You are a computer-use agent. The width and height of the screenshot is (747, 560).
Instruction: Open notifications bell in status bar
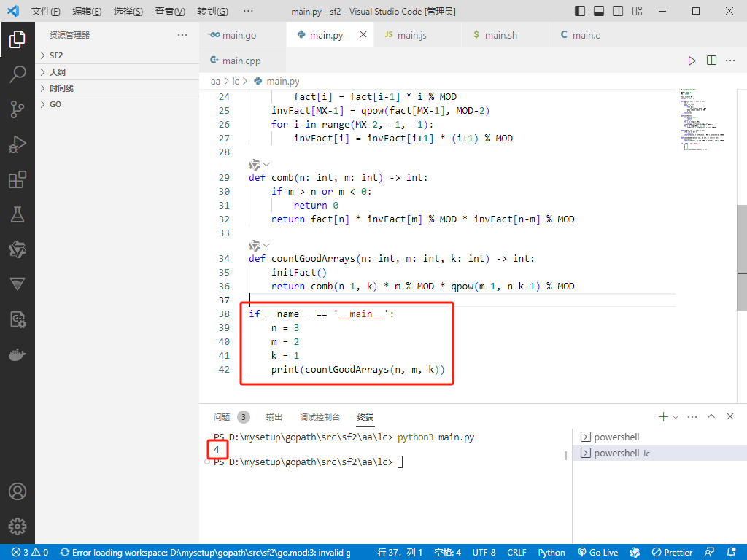point(731,553)
